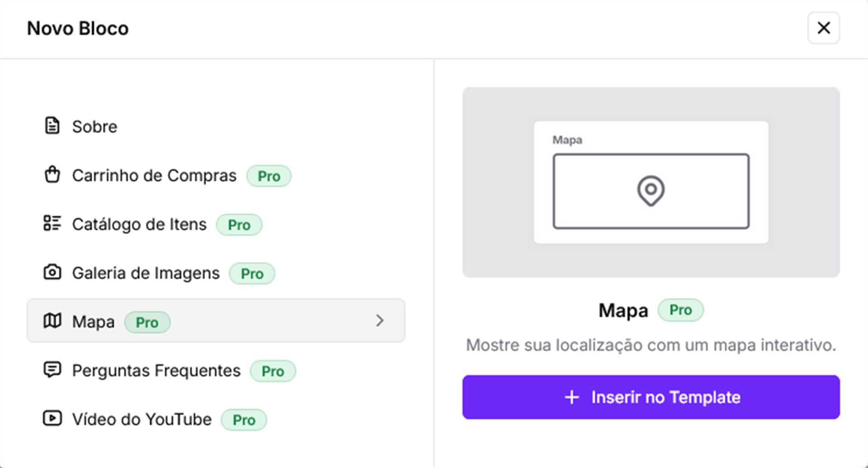Click the Catálogo de Itens list icon
Viewport: 868px width, 468px height.
[52, 224]
